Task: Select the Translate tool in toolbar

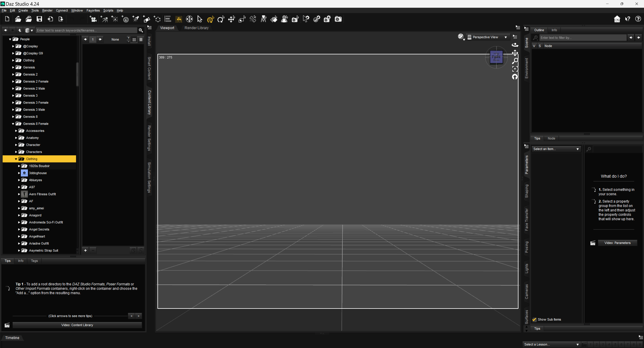Action: 231,19
